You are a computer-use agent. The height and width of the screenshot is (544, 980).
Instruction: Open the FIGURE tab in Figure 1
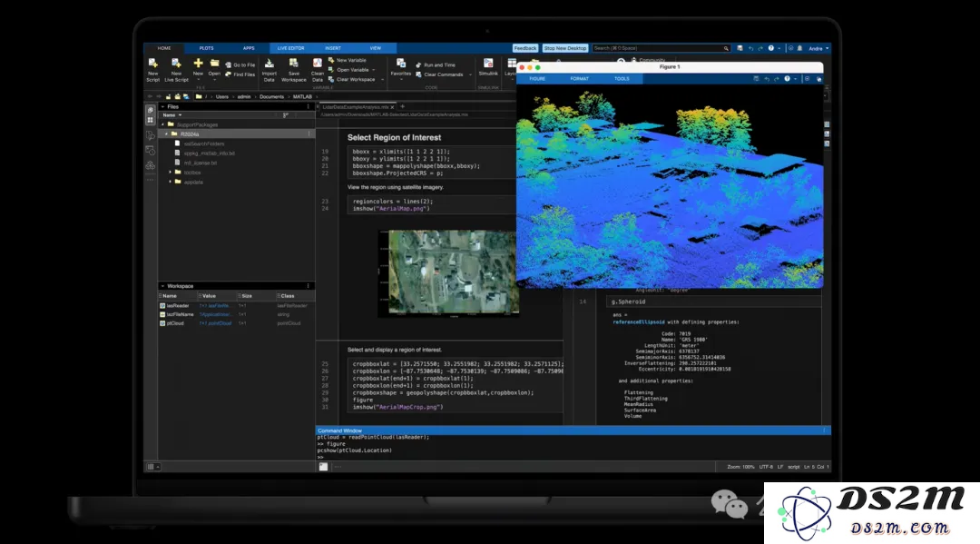(x=537, y=79)
